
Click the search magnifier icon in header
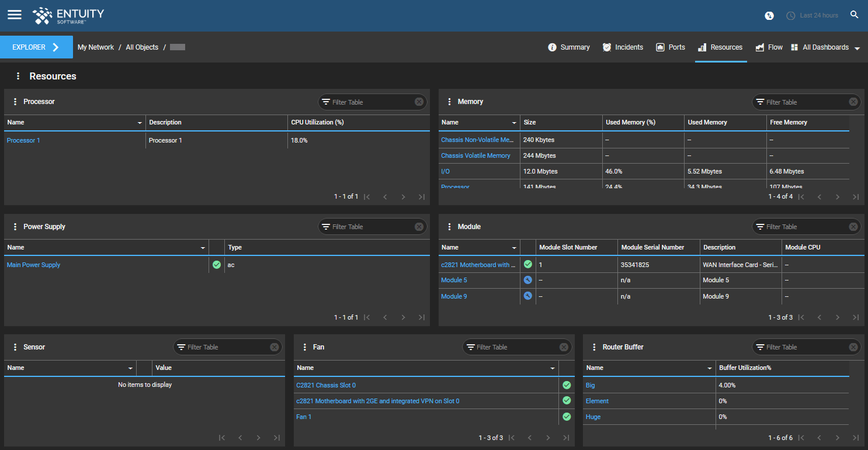coord(854,15)
